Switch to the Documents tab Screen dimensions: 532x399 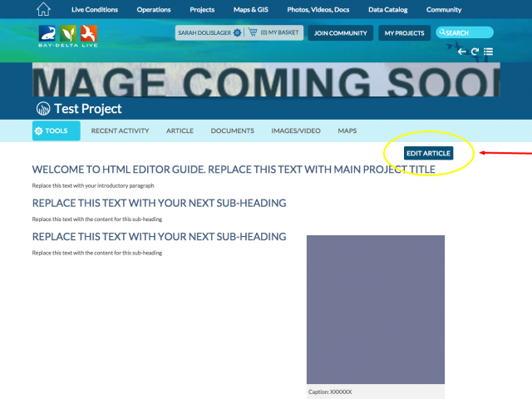click(x=233, y=131)
